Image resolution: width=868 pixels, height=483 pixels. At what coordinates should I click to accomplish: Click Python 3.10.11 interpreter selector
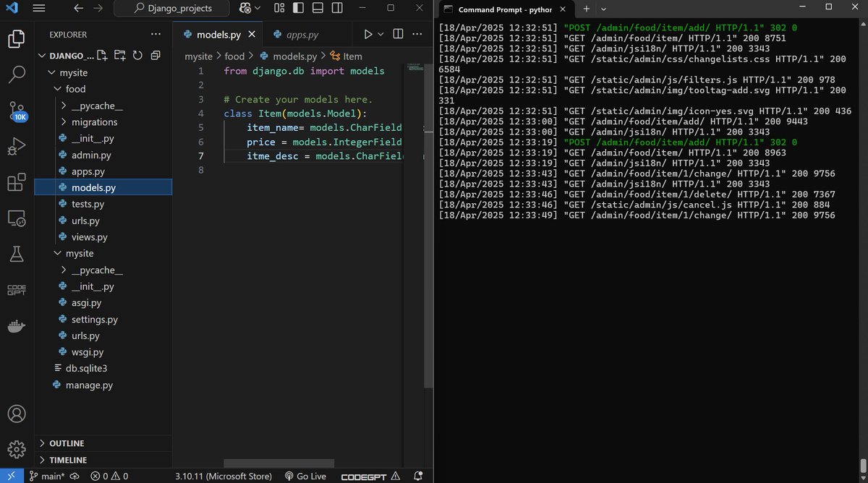pos(224,476)
